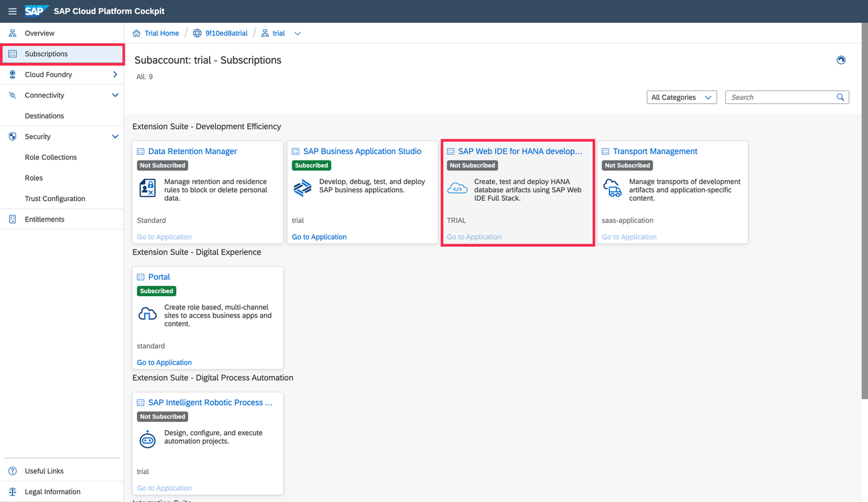Viewport: 868px width, 502px height.
Task: Click the Not Subscribed badge on Transport Management
Action: [x=627, y=165]
